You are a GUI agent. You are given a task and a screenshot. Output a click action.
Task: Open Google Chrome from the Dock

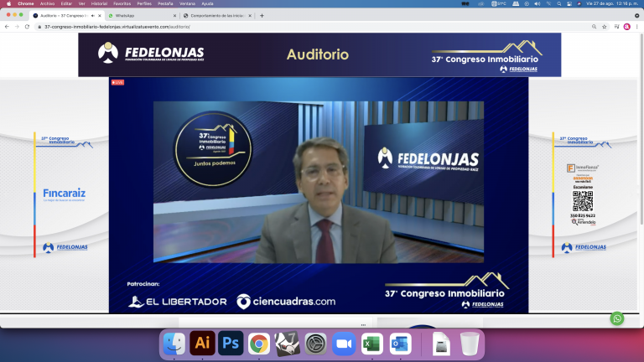click(259, 344)
